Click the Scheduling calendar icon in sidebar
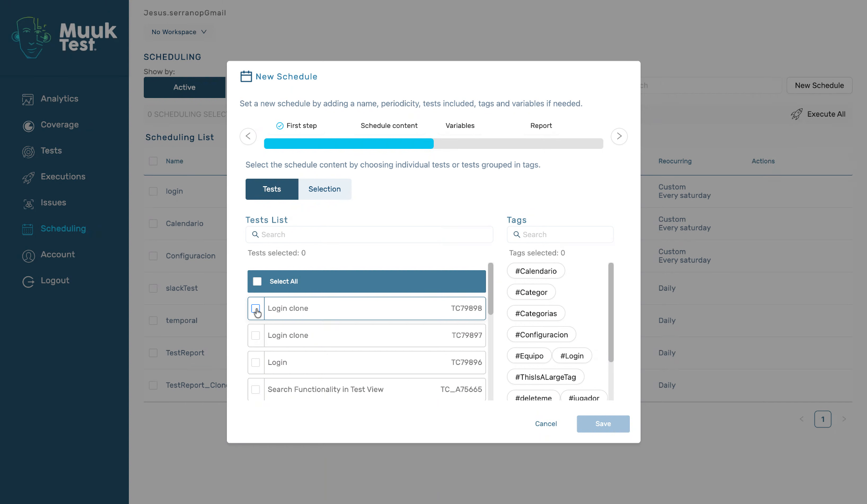The height and width of the screenshot is (504, 867). [28, 229]
